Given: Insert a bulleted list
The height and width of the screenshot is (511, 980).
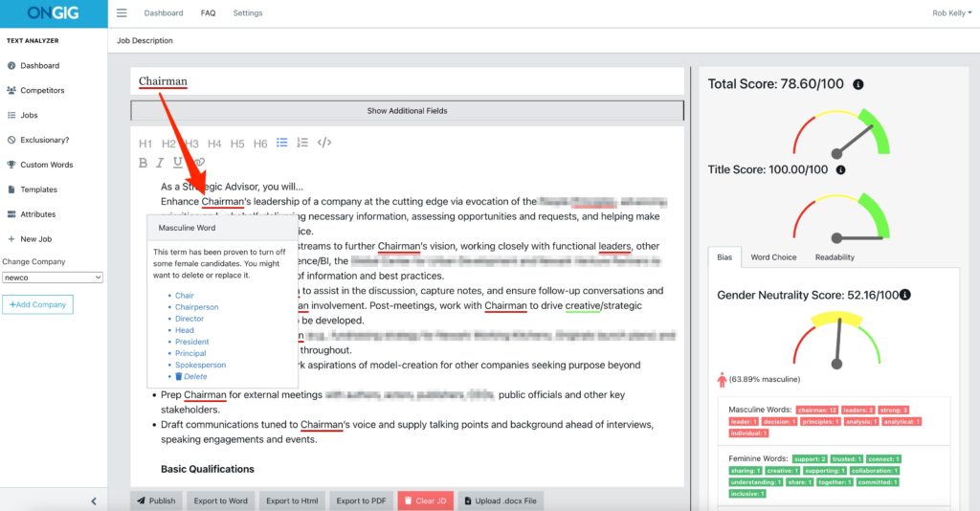Looking at the screenshot, I should click(282, 143).
